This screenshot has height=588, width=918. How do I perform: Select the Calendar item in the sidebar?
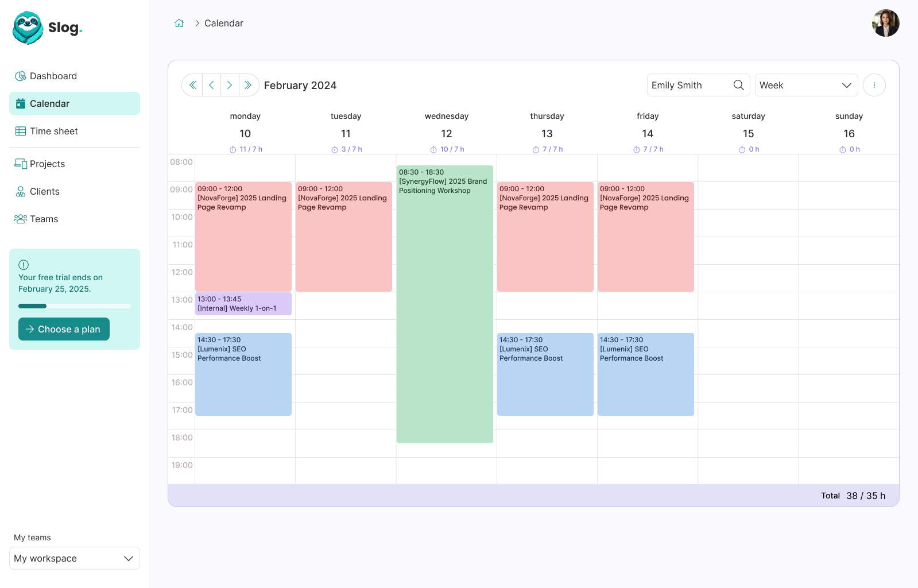point(51,103)
